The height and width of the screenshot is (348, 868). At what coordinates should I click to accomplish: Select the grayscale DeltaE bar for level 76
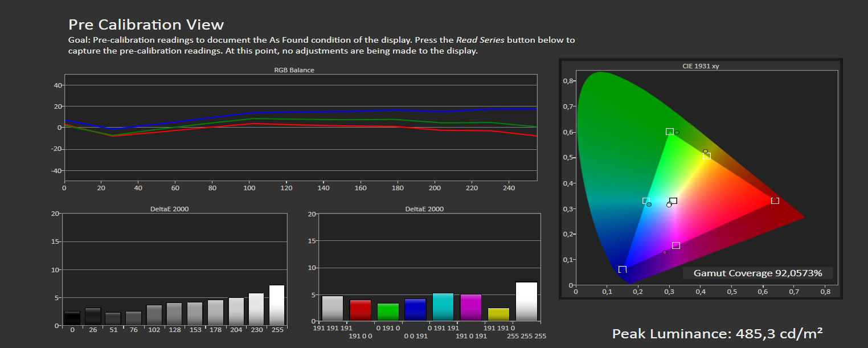pyautogui.click(x=133, y=318)
